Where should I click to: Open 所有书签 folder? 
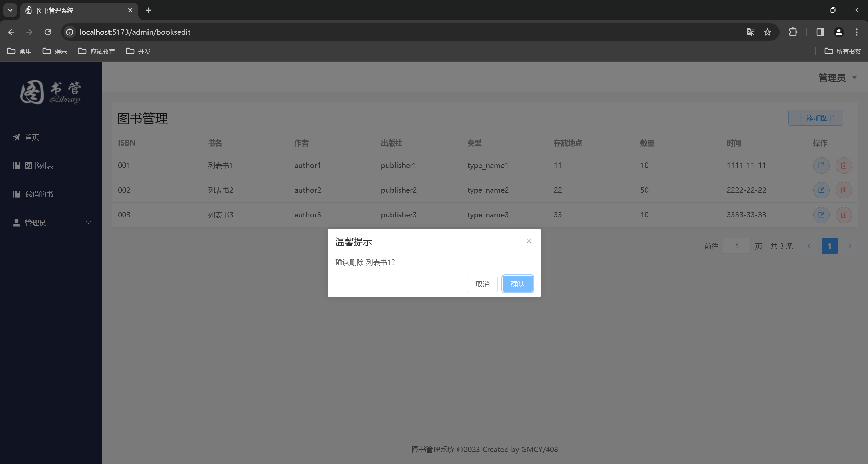click(843, 51)
